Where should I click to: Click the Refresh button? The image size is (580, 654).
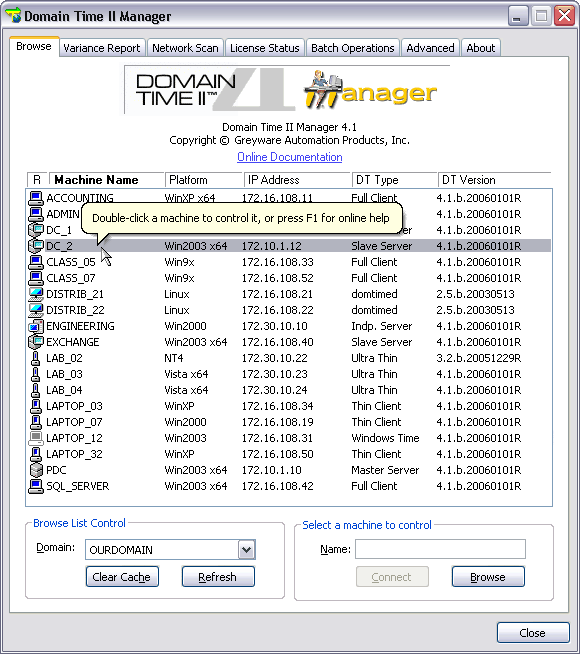pyautogui.click(x=218, y=577)
